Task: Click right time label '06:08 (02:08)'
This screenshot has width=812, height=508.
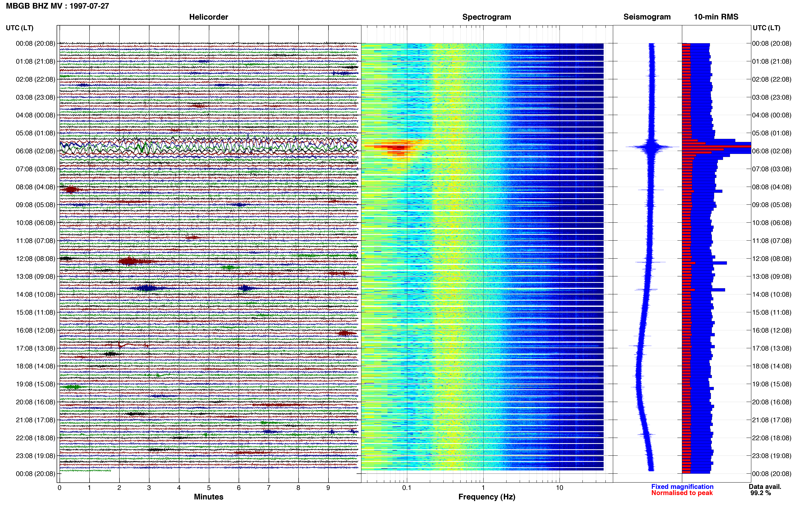Action: [772, 151]
